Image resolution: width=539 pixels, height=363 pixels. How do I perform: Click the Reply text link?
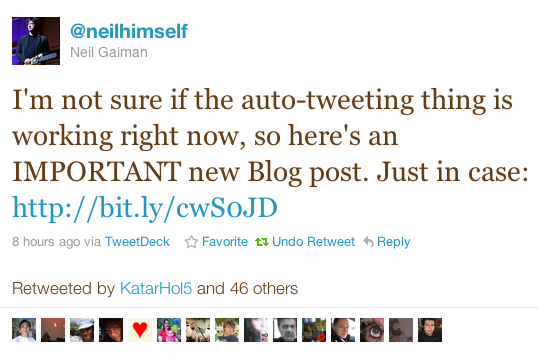click(x=394, y=242)
